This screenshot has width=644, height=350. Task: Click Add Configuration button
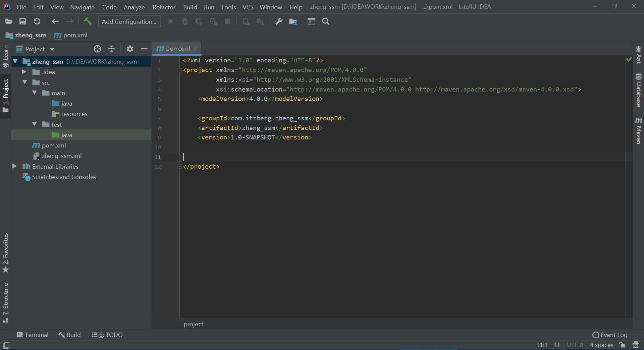[129, 21]
